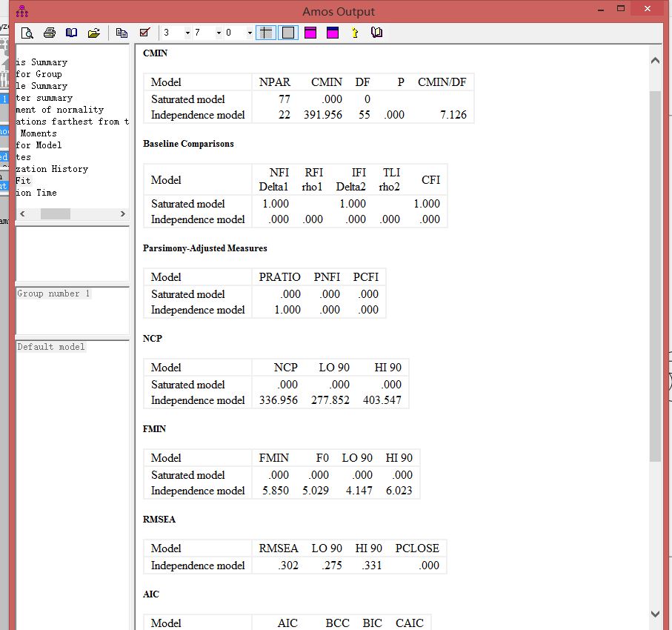Click the CMIN value 391.956

(323, 114)
